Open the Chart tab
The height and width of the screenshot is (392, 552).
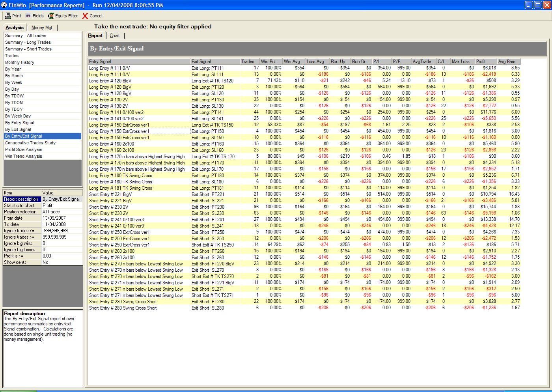(115, 35)
